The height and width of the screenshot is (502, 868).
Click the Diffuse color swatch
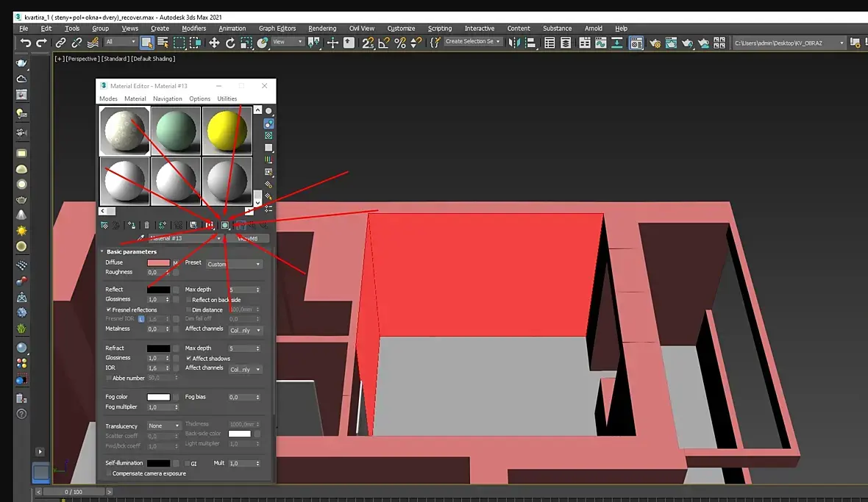(x=158, y=262)
